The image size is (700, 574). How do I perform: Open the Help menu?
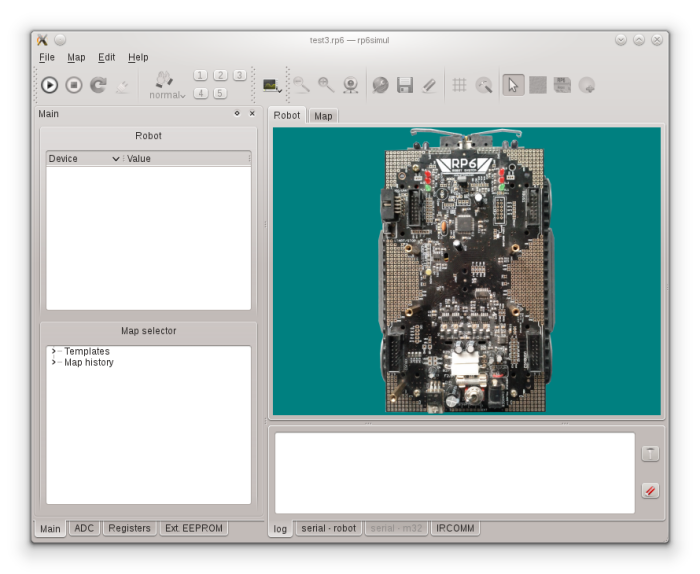[x=138, y=57]
